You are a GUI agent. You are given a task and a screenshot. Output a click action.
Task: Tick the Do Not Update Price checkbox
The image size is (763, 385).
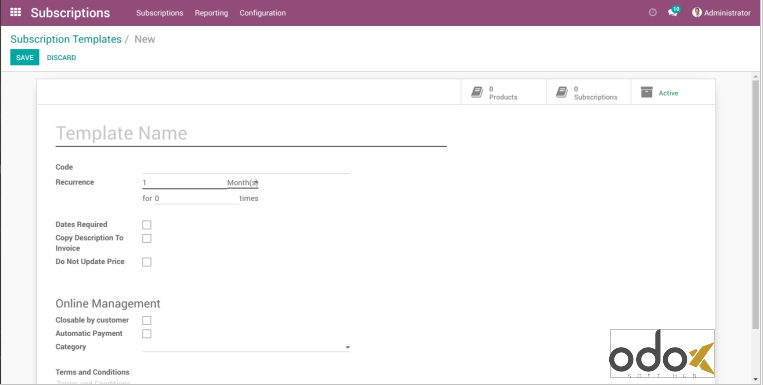(146, 262)
